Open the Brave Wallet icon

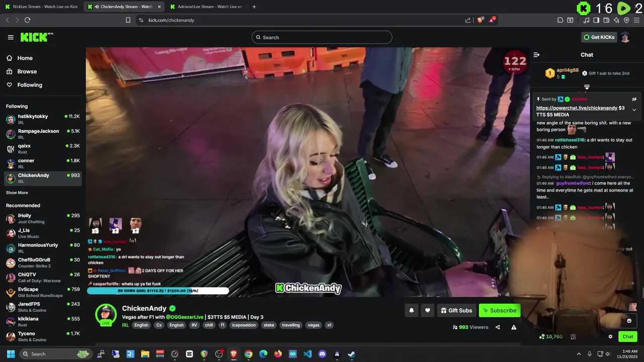[x=606, y=20]
